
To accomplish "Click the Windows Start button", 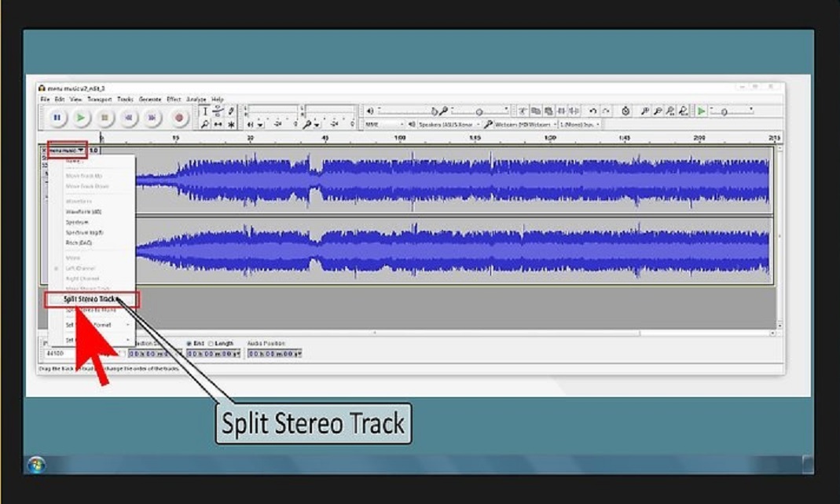I will pyautogui.click(x=36, y=465).
